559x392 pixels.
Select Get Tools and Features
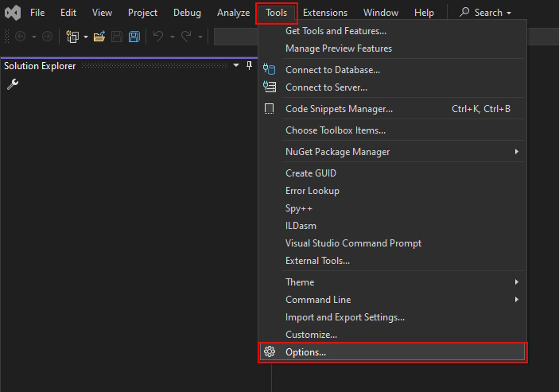[x=336, y=31]
